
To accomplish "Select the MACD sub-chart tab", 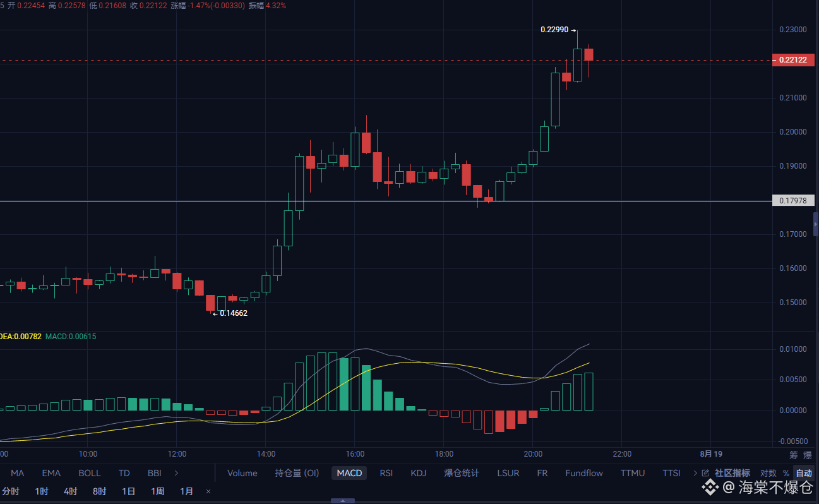I will point(349,473).
